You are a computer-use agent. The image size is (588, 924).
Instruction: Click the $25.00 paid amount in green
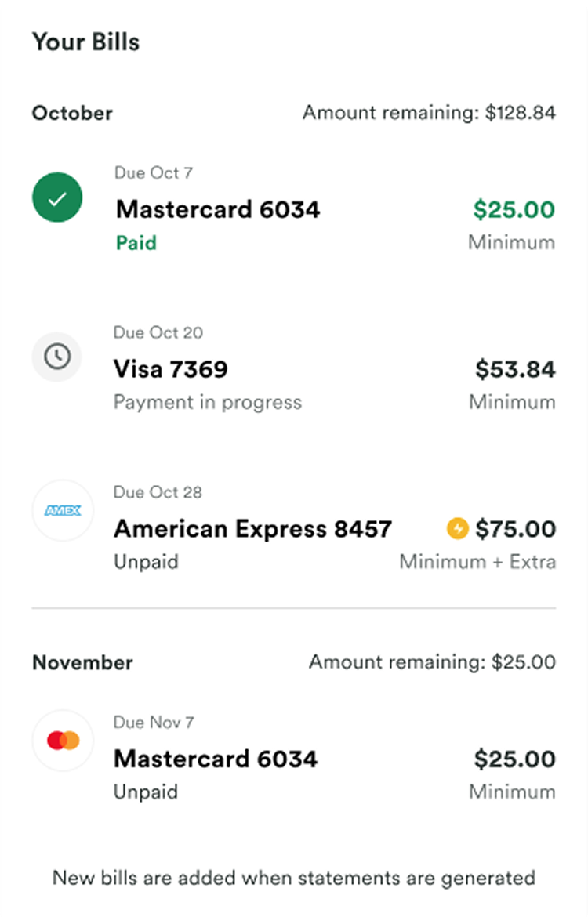click(x=514, y=210)
